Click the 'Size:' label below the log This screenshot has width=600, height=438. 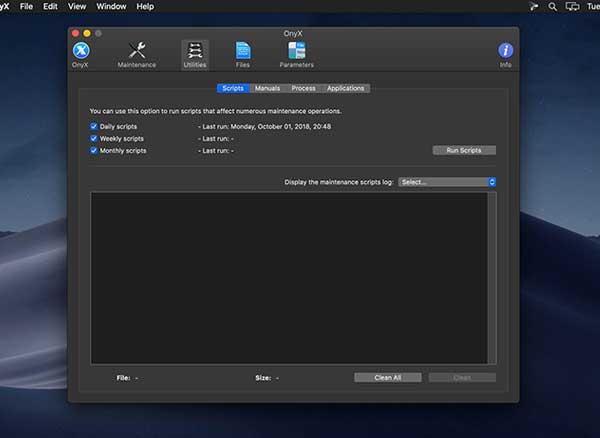click(263, 378)
